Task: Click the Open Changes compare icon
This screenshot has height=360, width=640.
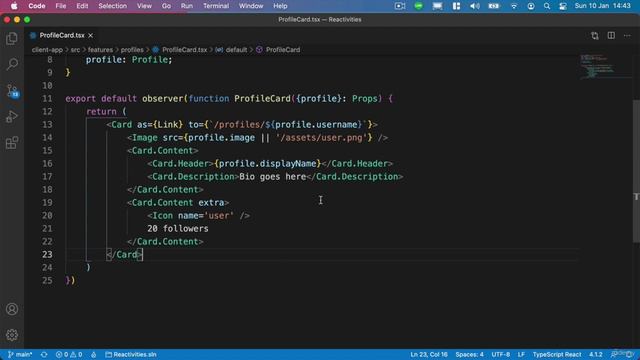Action: click(x=595, y=36)
